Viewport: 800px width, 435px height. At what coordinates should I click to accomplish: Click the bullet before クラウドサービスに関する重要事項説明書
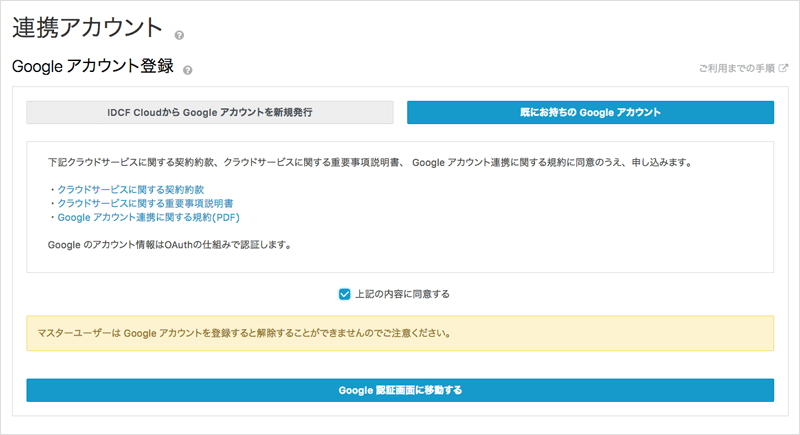pyautogui.click(x=51, y=203)
